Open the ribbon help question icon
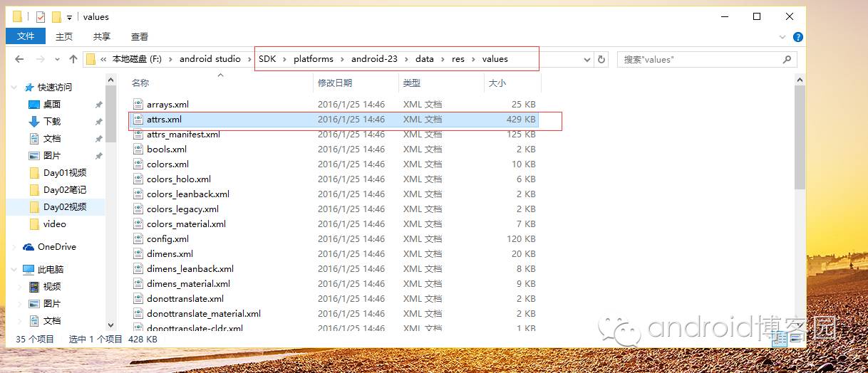The width and height of the screenshot is (868, 373). (798, 37)
